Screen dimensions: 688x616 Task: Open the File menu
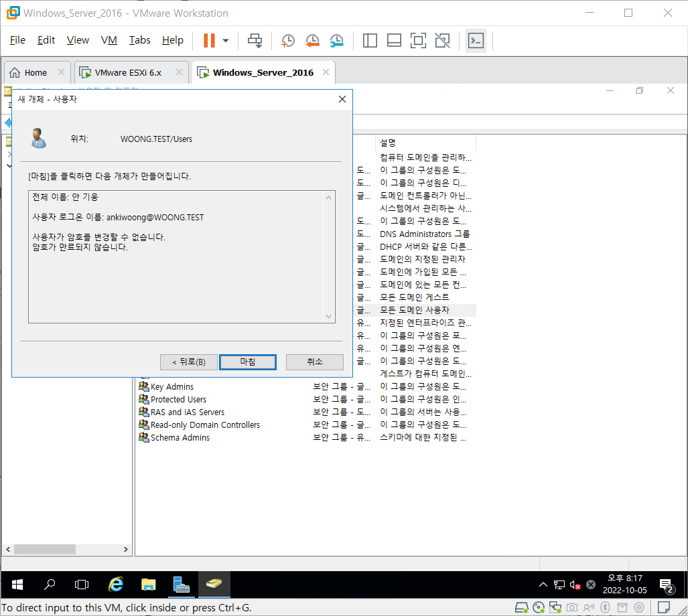pos(17,40)
